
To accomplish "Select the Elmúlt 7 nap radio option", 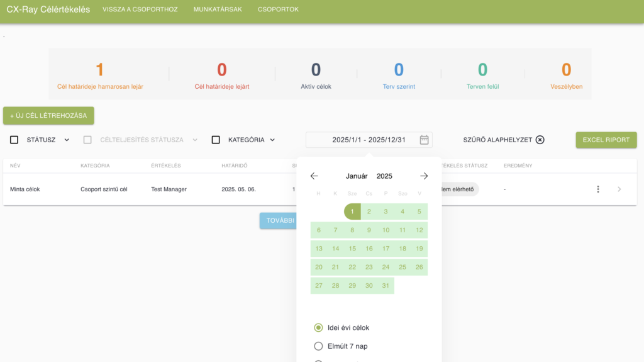I will [318, 346].
